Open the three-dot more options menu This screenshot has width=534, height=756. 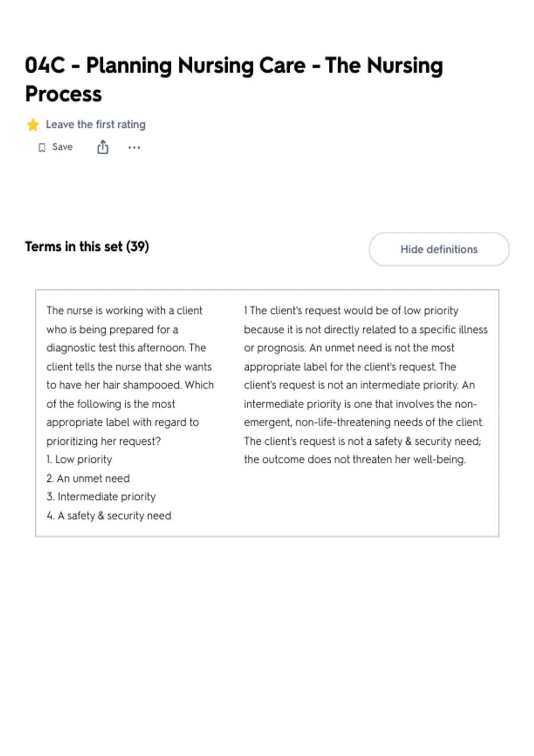point(134,148)
